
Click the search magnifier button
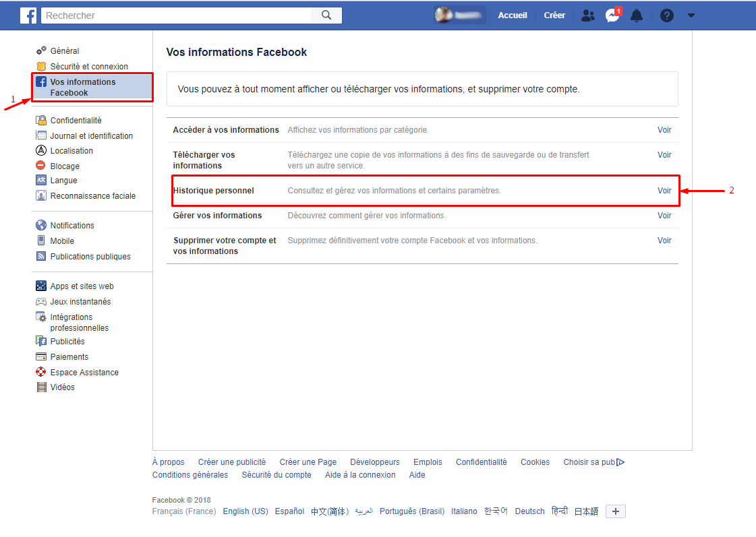[326, 15]
